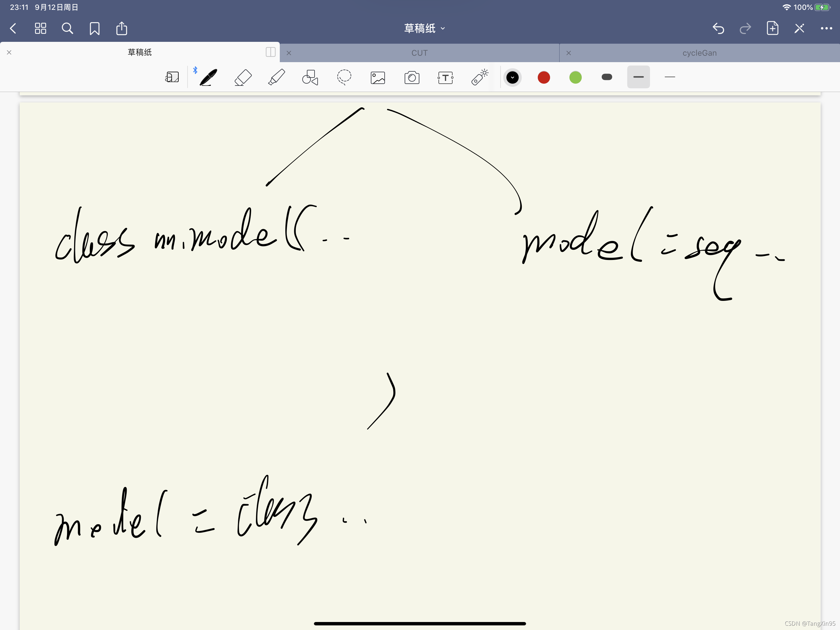Choose the black pen color
The width and height of the screenshot is (840, 630).
[512, 78]
